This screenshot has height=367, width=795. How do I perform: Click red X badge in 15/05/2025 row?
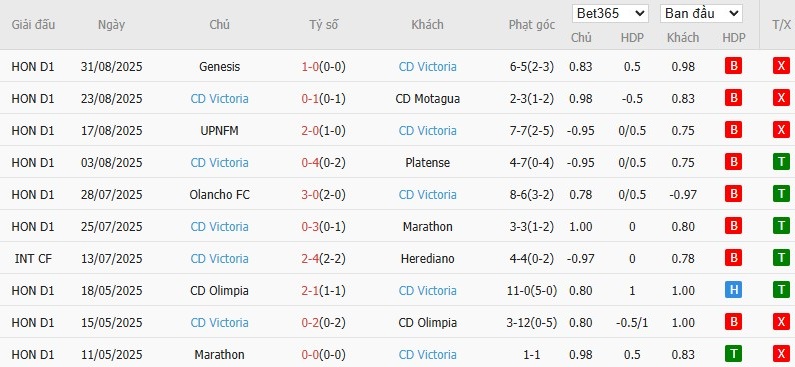tap(781, 322)
